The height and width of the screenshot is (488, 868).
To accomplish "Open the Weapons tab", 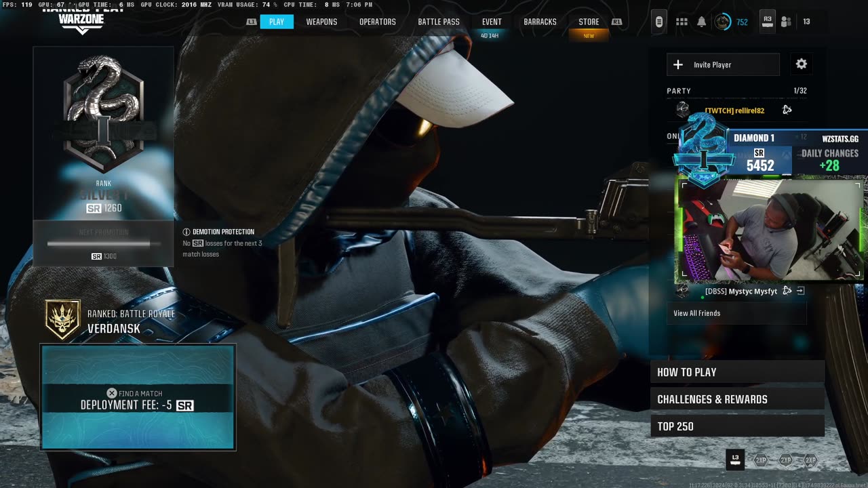I will 321,22.
